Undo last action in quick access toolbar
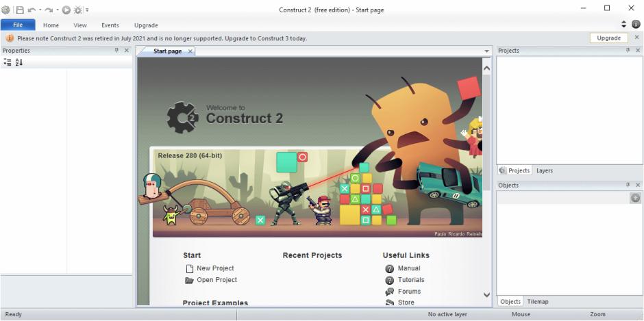Image resolution: width=644 pixels, height=321 pixels. [x=32, y=10]
